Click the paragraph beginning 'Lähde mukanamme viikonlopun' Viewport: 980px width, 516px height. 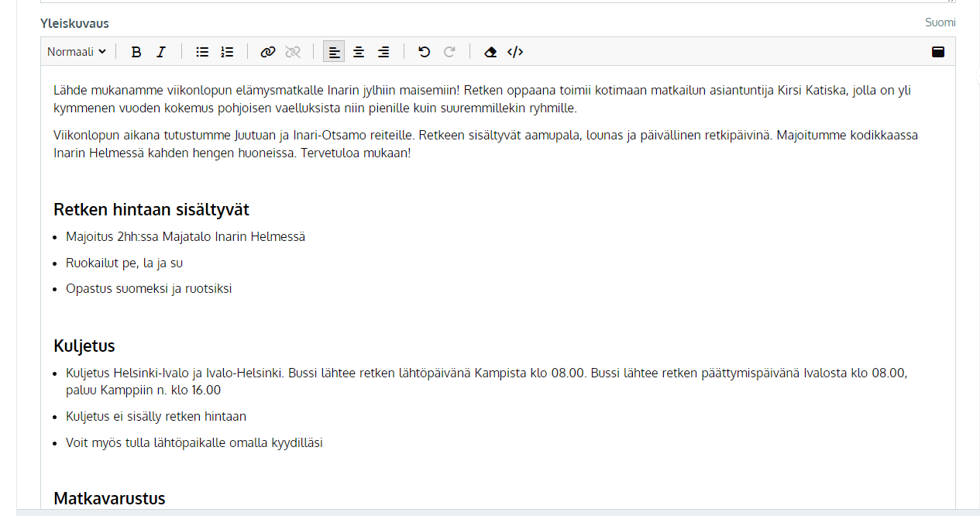tap(482, 99)
